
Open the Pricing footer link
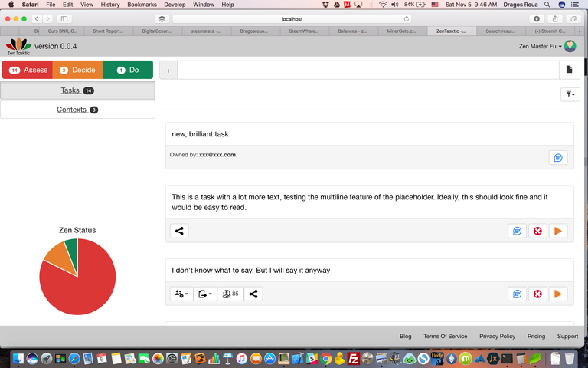point(536,336)
